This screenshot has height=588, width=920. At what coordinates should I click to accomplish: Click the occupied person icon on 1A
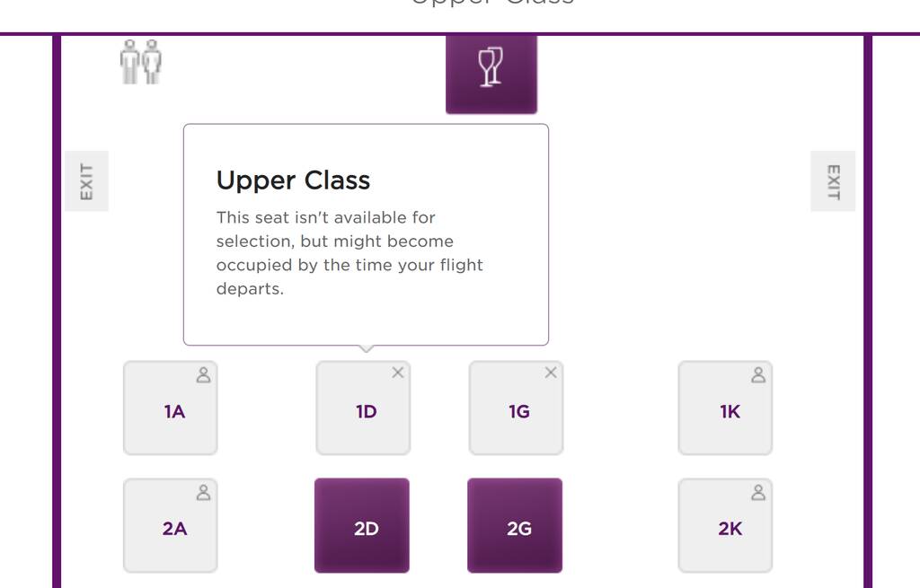pyautogui.click(x=204, y=374)
